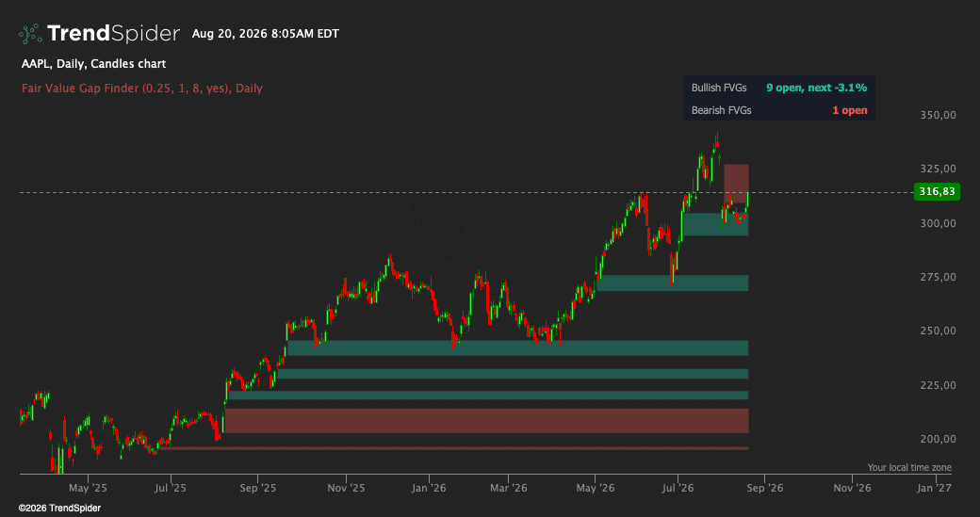The height and width of the screenshot is (517, 980).
Task: Click the Sep '25 date axis label
Action: (x=257, y=488)
